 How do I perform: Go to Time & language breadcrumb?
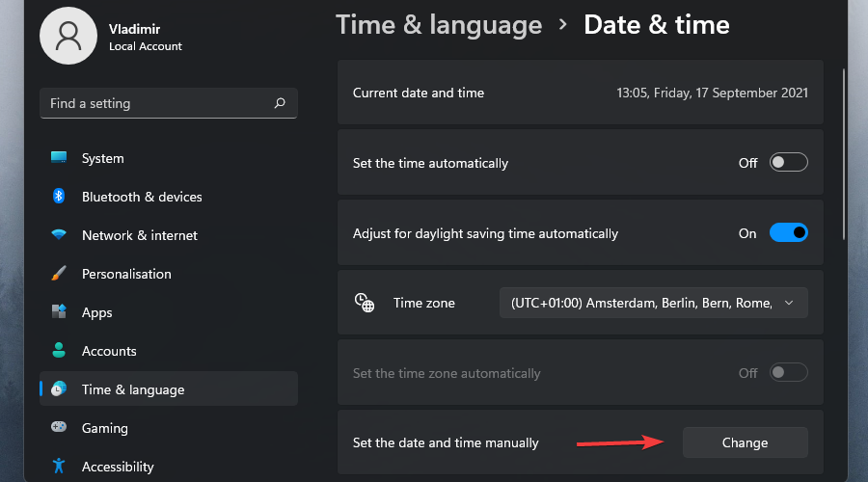click(439, 25)
